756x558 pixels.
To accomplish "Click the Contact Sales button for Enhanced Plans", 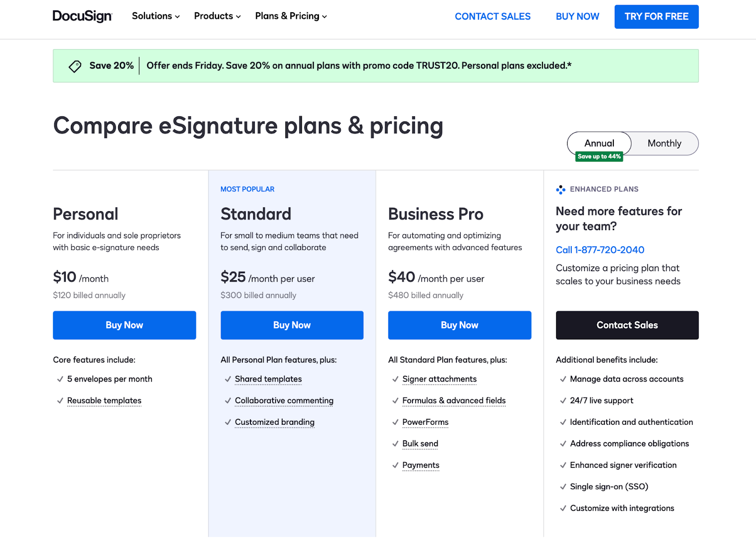I will point(627,325).
